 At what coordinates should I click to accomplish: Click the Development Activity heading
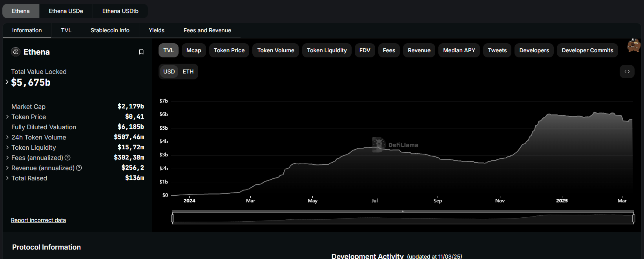[367, 256]
